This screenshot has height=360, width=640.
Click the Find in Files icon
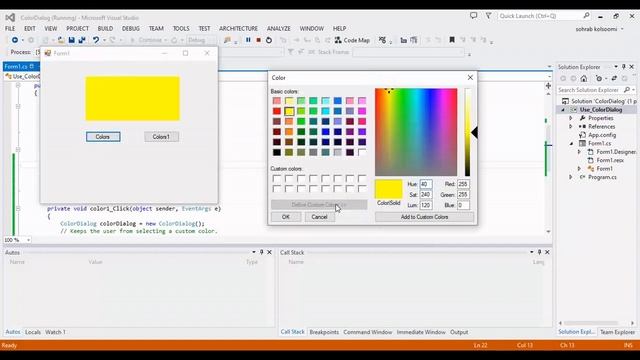pos(227,40)
